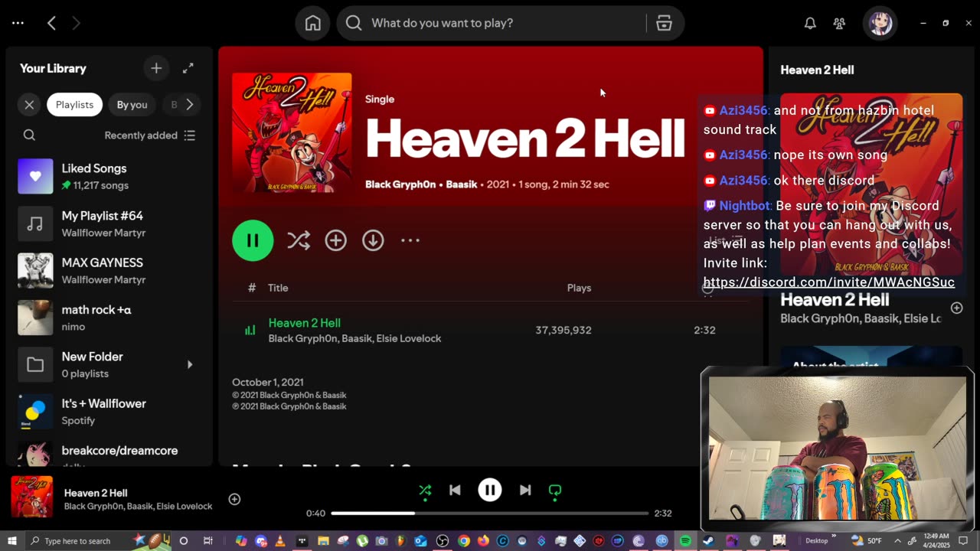Switch to Spotify on the taskbar
The width and height of the screenshot is (980, 551).
click(x=685, y=541)
